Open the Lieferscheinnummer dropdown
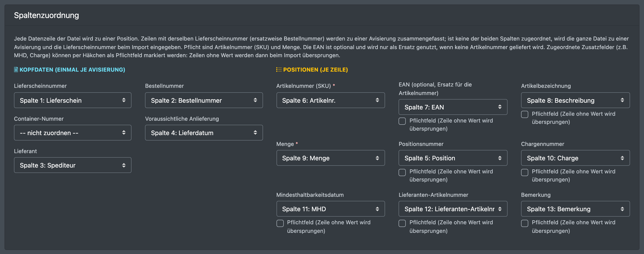This screenshot has height=254, width=644. coord(73,100)
